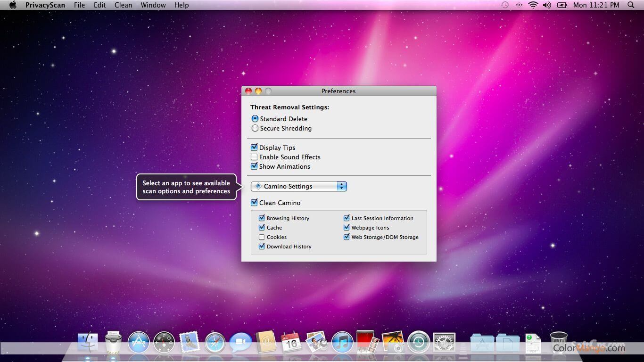Screen dimensions: 644x362
Task: Open iPhoto from the dock
Action: pyautogui.click(x=393, y=342)
